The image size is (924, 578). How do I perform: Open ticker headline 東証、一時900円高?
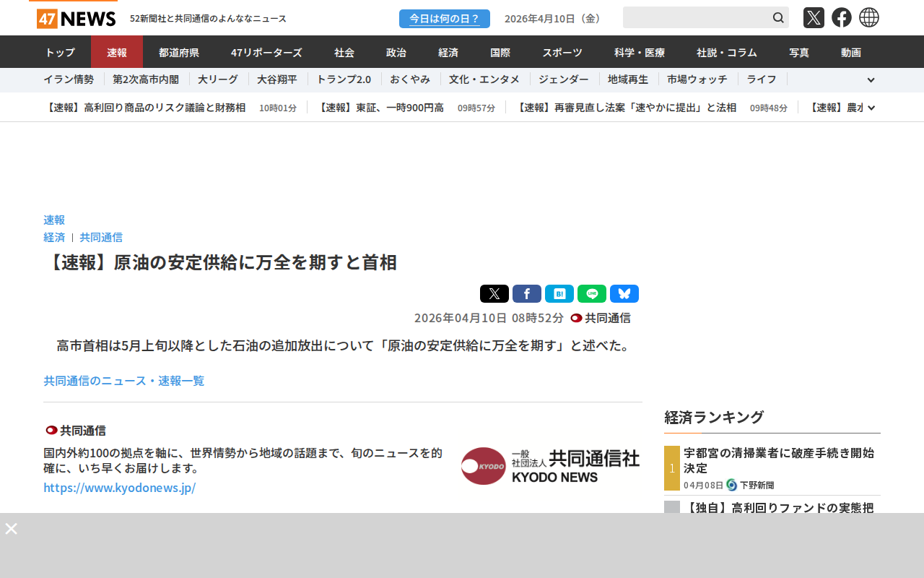(x=380, y=108)
